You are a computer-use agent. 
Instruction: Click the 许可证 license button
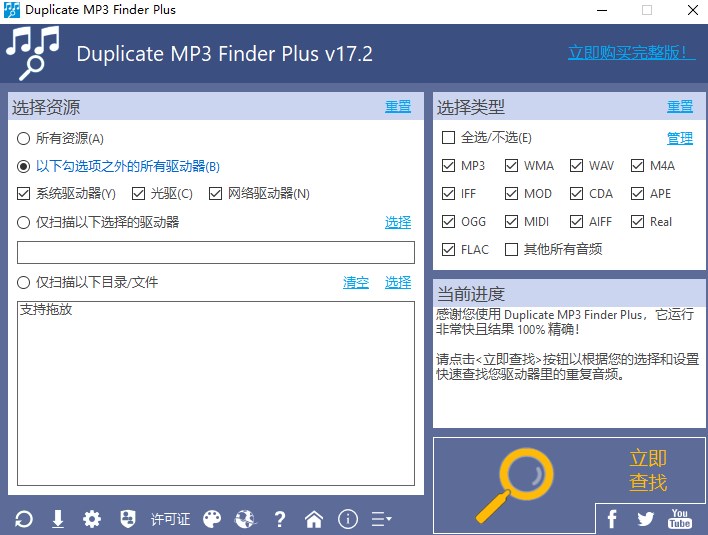click(170, 519)
